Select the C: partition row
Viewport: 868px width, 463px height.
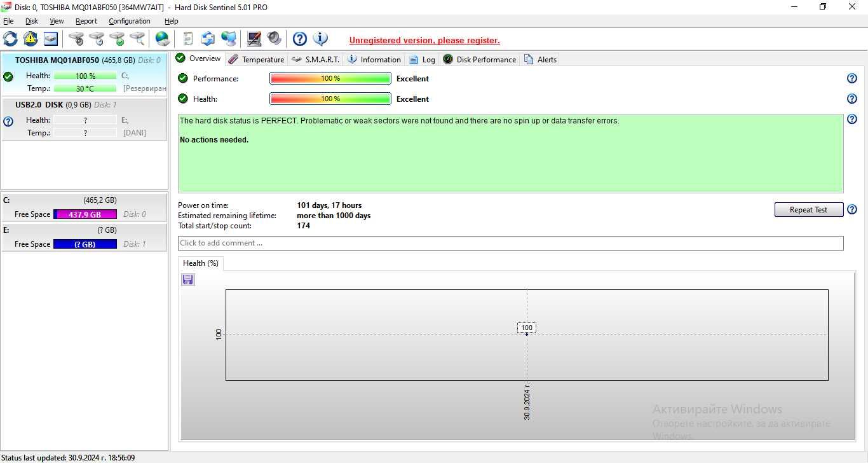(85, 207)
